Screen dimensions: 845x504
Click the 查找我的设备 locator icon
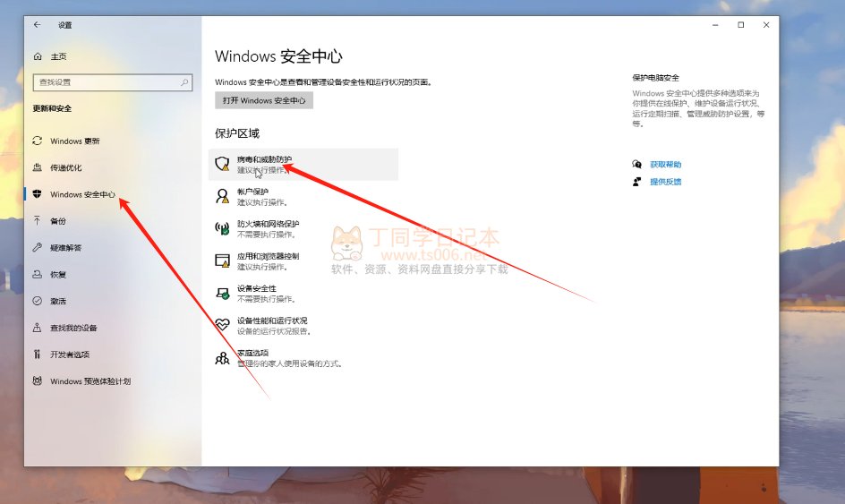tap(38, 327)
